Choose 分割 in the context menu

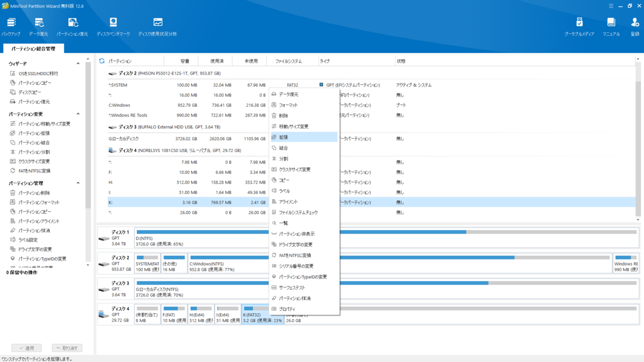tap(304, 159)
